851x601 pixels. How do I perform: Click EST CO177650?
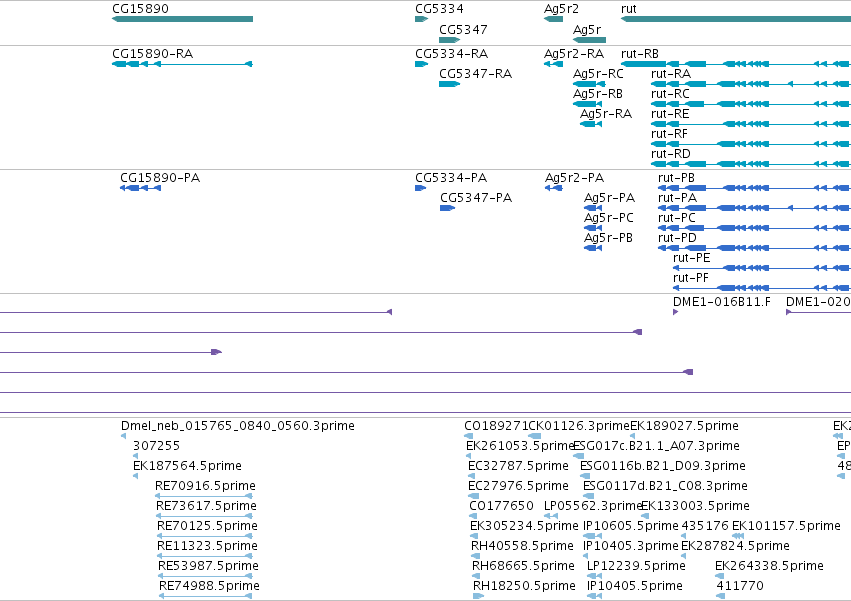[501, 507]
